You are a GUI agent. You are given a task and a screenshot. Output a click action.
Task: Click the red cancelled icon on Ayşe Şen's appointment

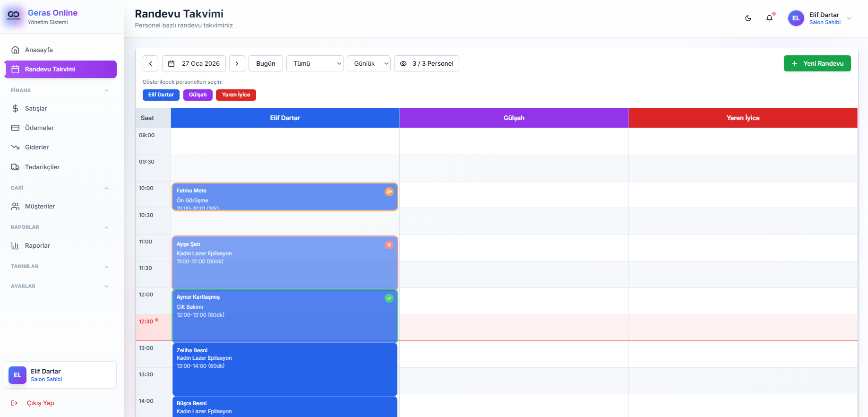(x=389, y=245)
